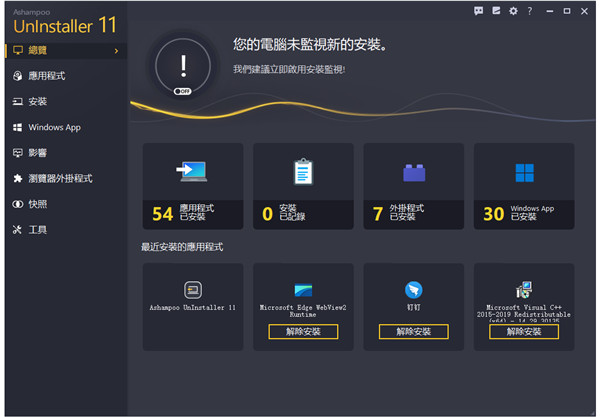Screen dimensions: 600x417
Task: Open the 安裝 sidebar section
Action: click(x=66, y=101)
